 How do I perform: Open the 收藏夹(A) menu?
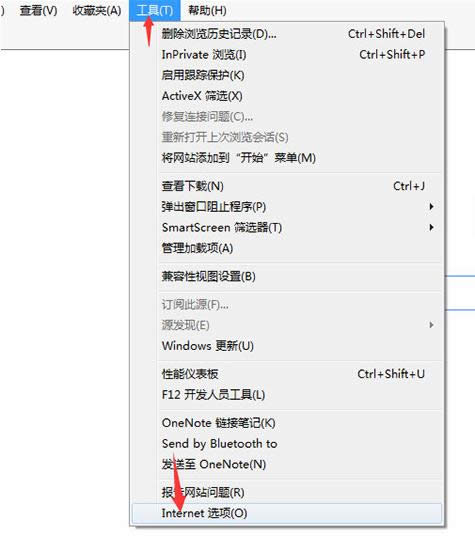coord(97,10)
